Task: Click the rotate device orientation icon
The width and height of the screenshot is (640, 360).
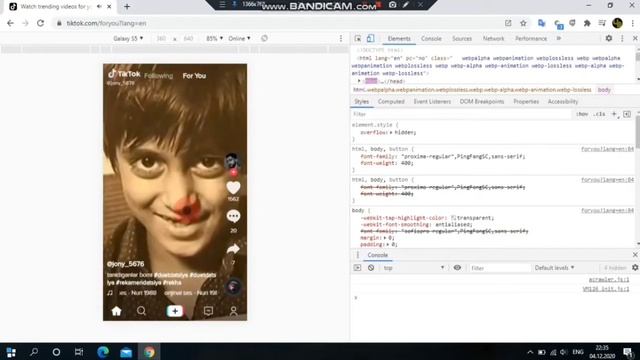Action: coord(264,38)
